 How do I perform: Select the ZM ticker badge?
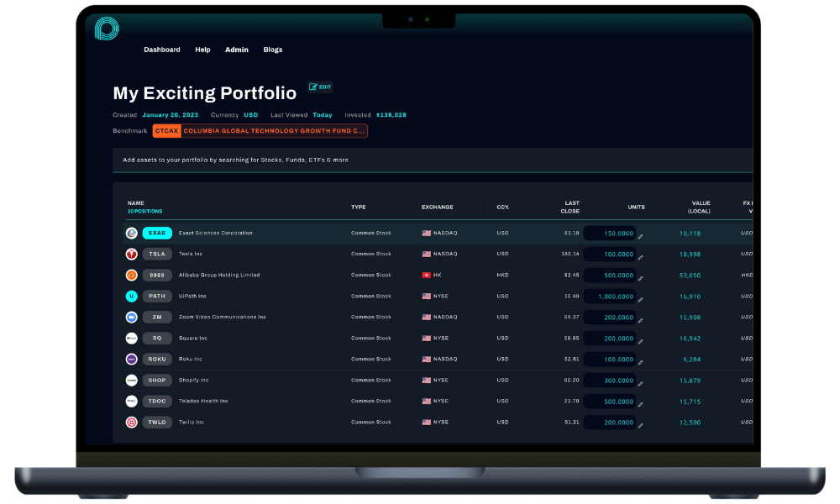click(157, 317)
